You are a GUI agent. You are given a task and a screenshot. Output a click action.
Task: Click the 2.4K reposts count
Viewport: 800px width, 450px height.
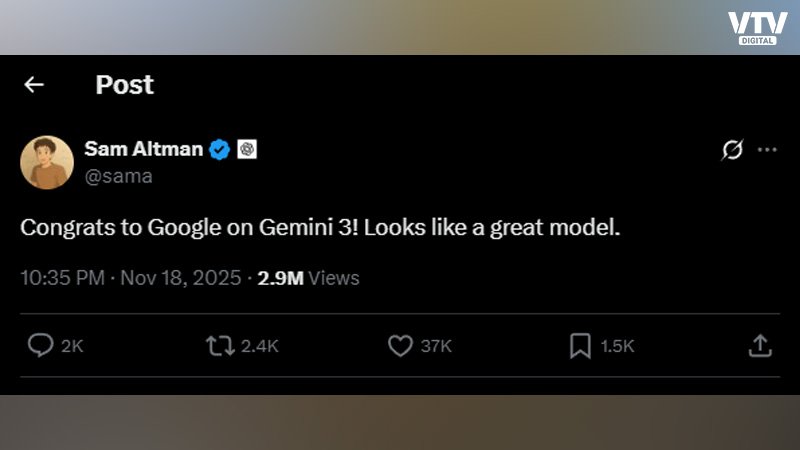(x=260, y=346)
